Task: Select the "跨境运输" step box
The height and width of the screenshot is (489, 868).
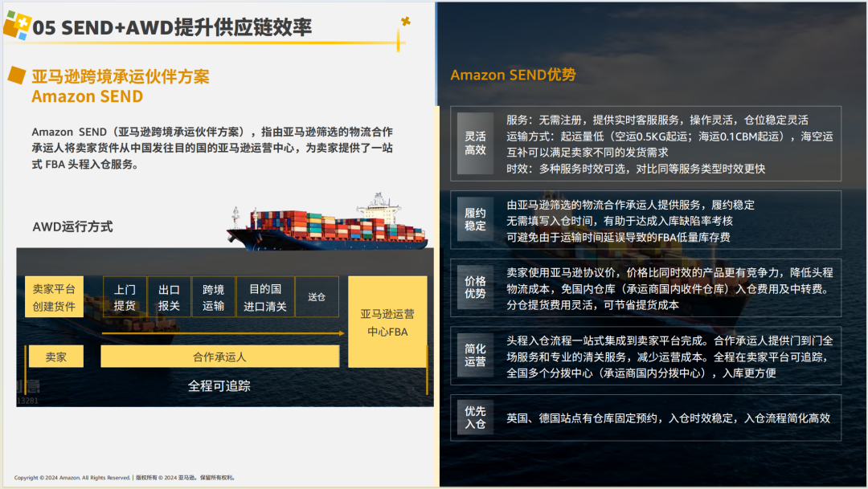Action: pyautogui.click(x=213, y=297)
